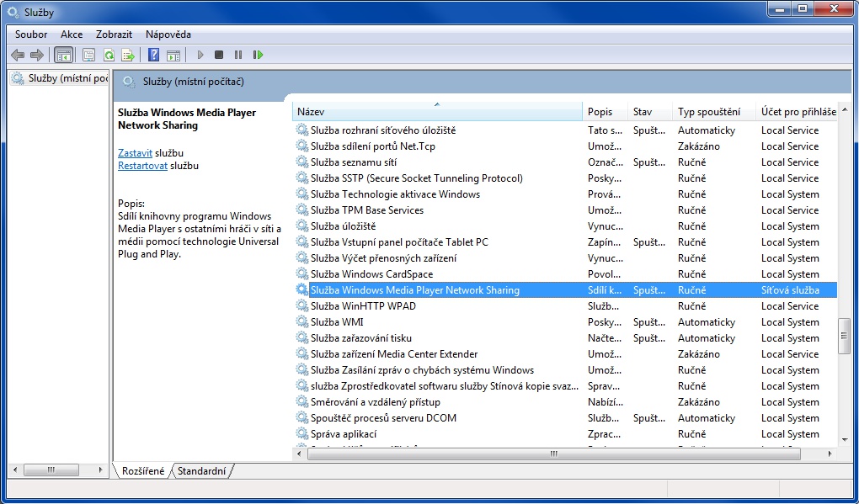Click the services list vertical scrollbar thumb
The height and width of the screenshot is (504, 859).
(x=844, y=336)
